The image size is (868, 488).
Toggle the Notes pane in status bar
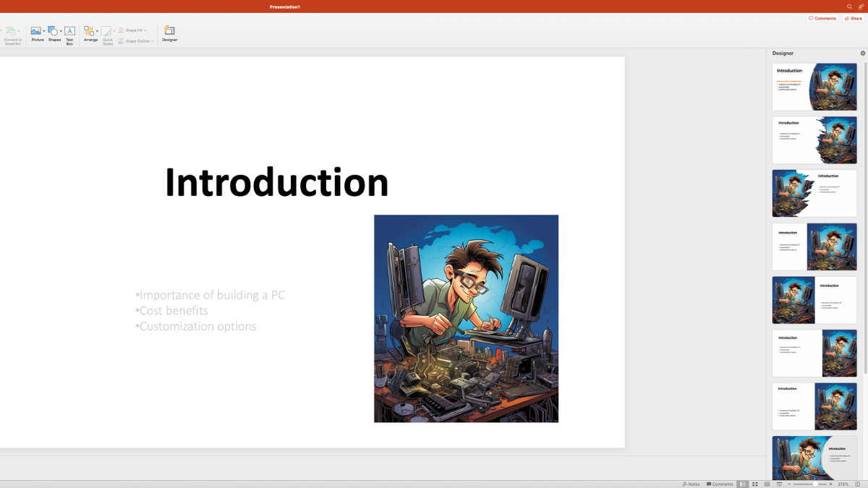[691, 484]
